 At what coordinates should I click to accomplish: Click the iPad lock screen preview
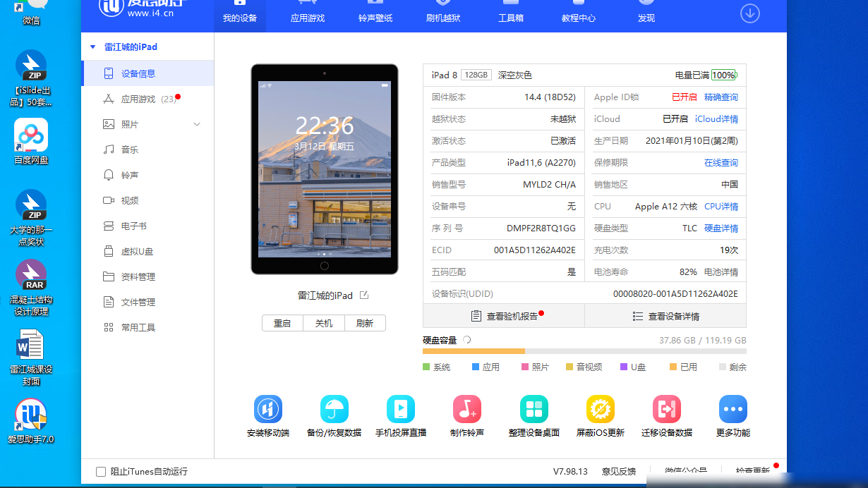[x=325, y=169]
